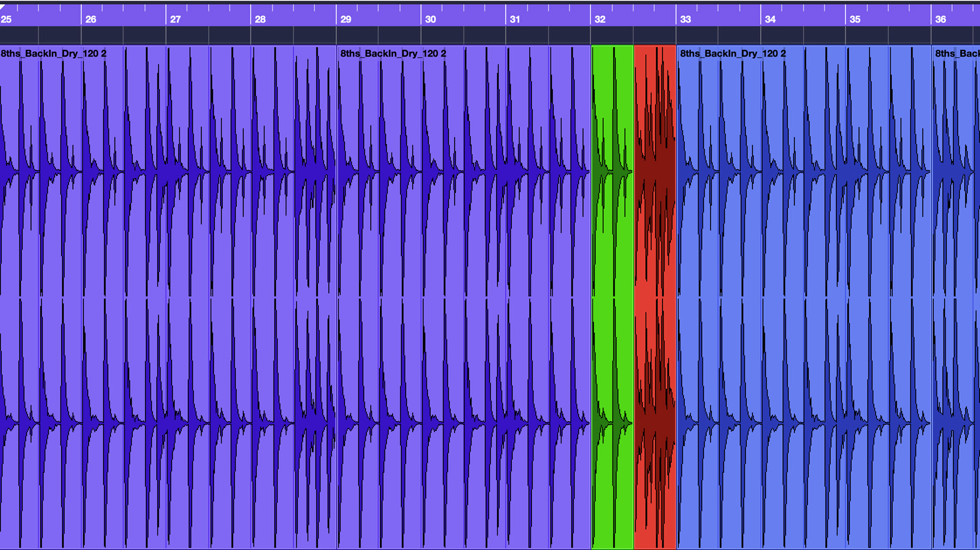Click bar 26 marker in the ruler
The image size is (980, 550).
pos(91,19)
